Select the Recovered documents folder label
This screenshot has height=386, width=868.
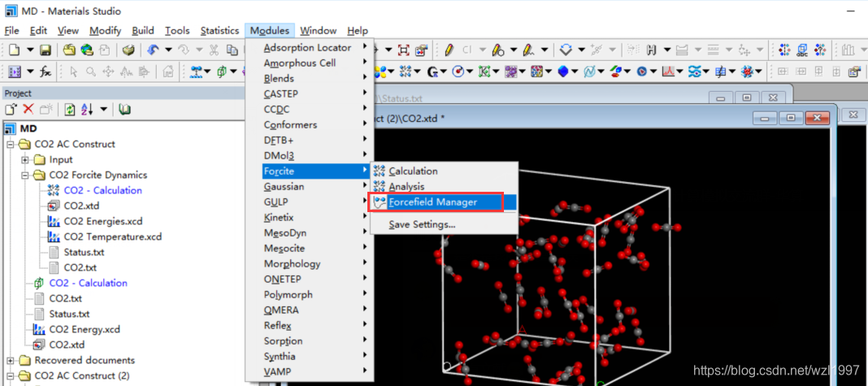click(x=85, y=361)
